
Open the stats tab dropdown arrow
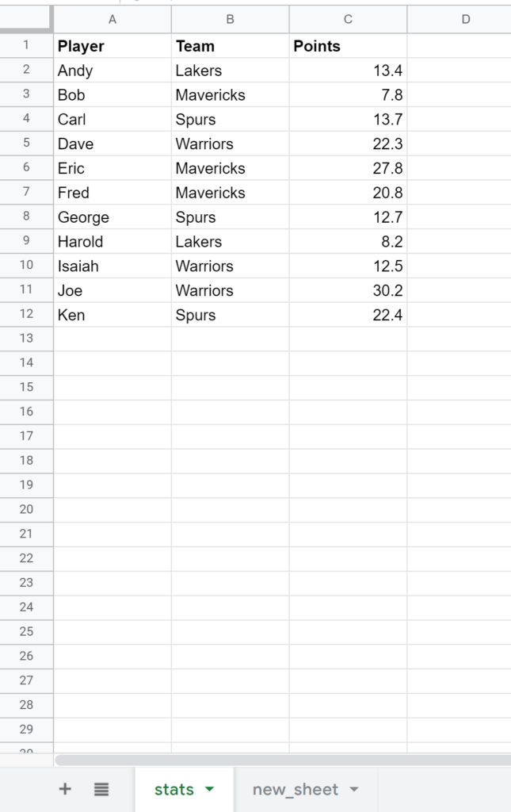point(209,789)
